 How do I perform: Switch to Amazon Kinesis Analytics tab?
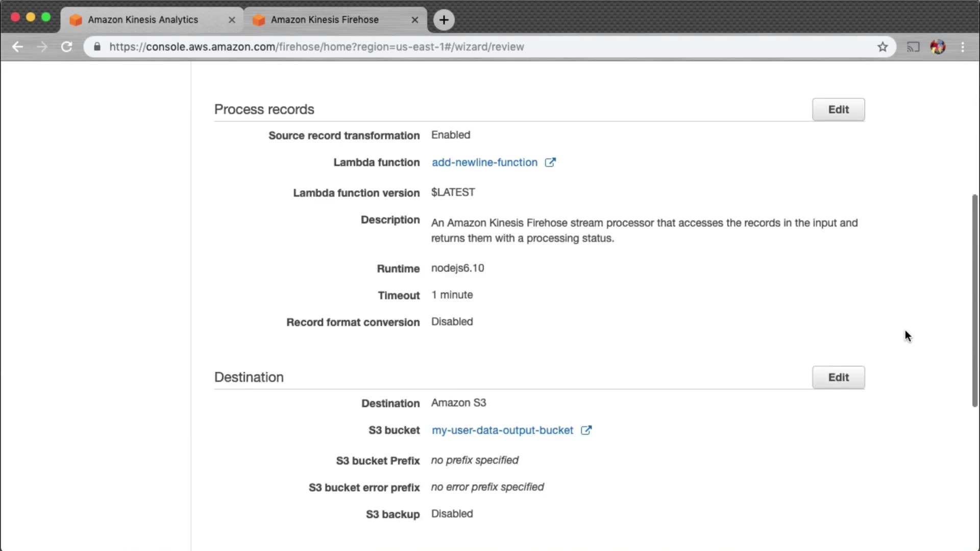(143, 20)
